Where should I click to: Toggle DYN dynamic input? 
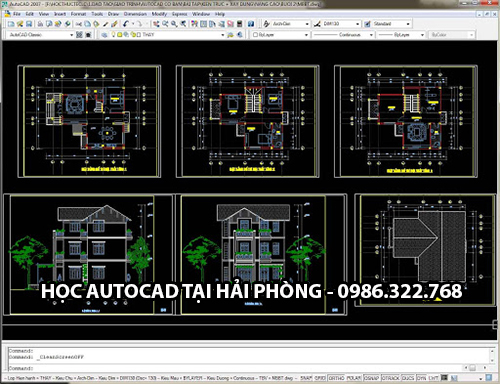[421, 378]
